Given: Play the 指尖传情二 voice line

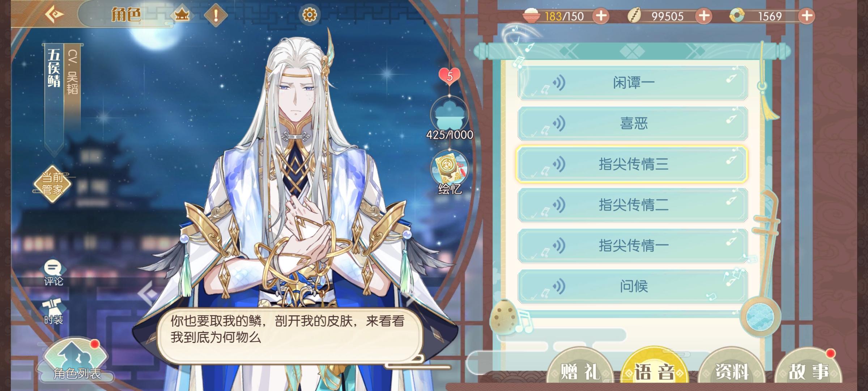Looking at the screenshot, I should tap(632, 205).
